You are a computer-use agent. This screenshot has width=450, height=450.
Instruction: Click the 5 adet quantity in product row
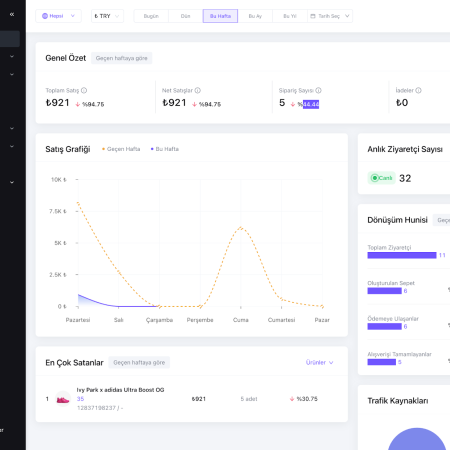249,399
